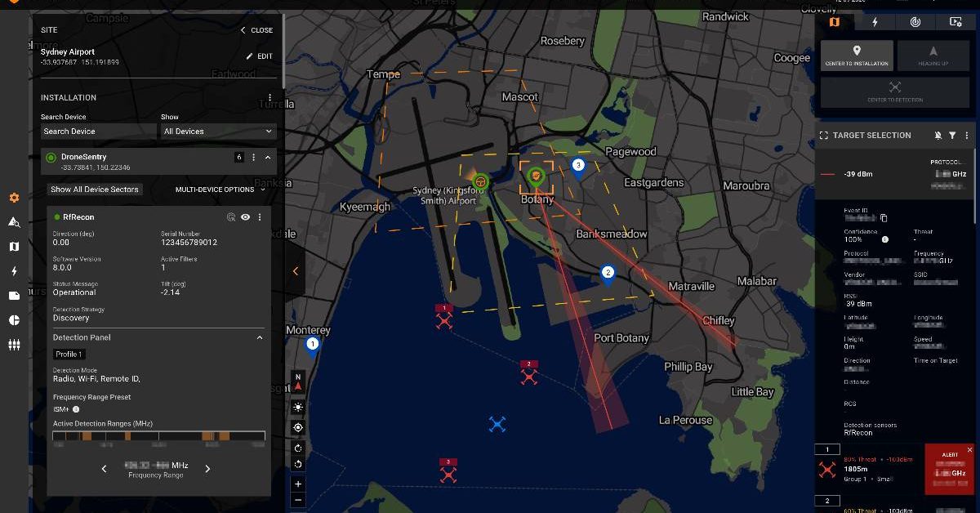Click Center to Detection button
The height and width of the screenshot is (513, 980).
click(895, 91)
